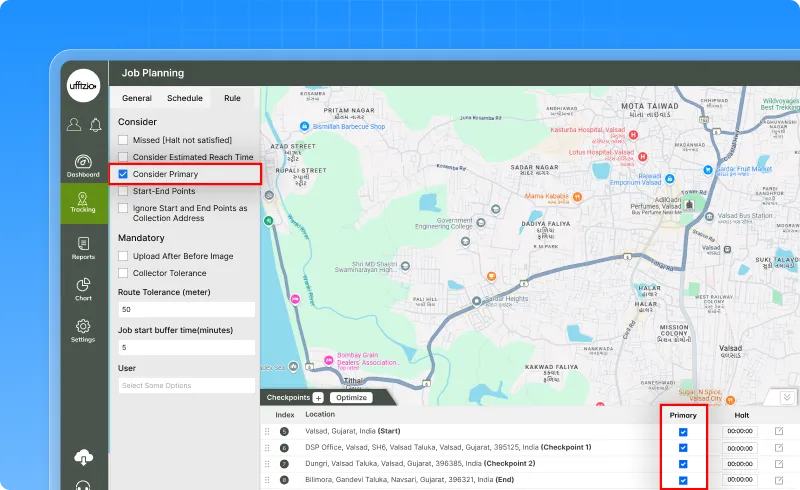Viewport: 800px width, 490px height.
Task: Click the cloud download icon
Action: (83, 457)
